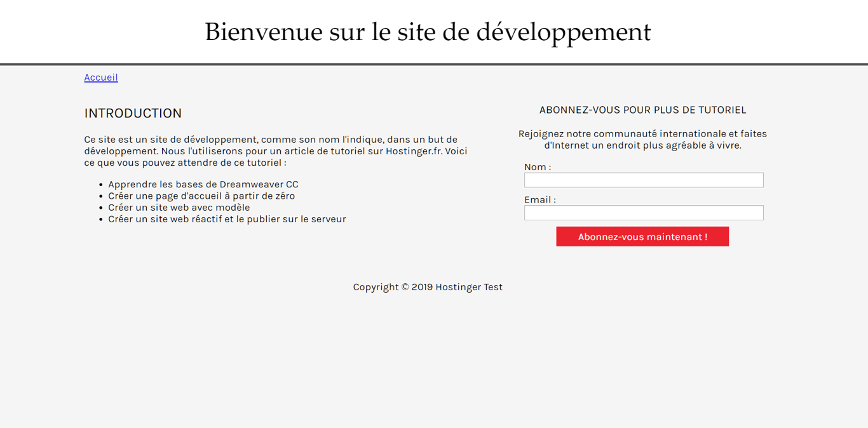868x428 pixels.
Task: Click the Apprendre les bases de Dreamweaver CC item
Action: pos(203,184)
